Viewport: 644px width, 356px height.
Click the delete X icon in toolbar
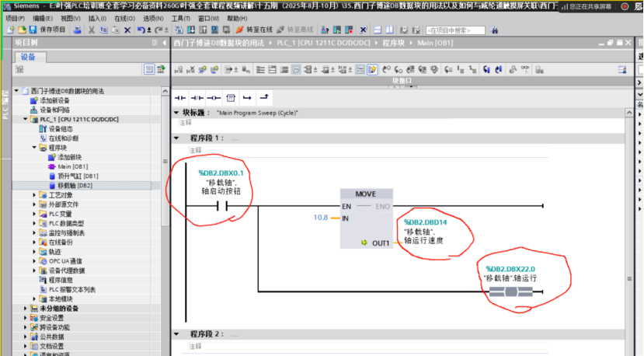tap(127, 30)
